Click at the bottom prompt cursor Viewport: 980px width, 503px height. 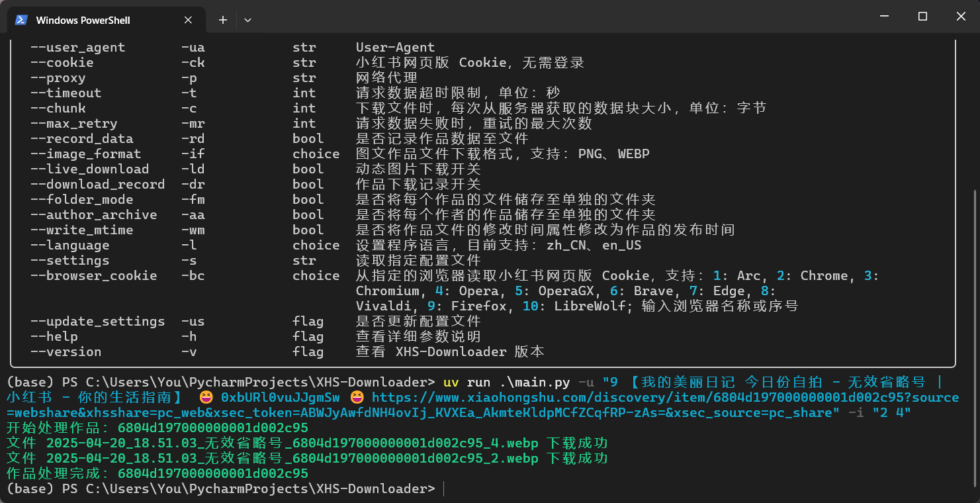click(444, 489)
